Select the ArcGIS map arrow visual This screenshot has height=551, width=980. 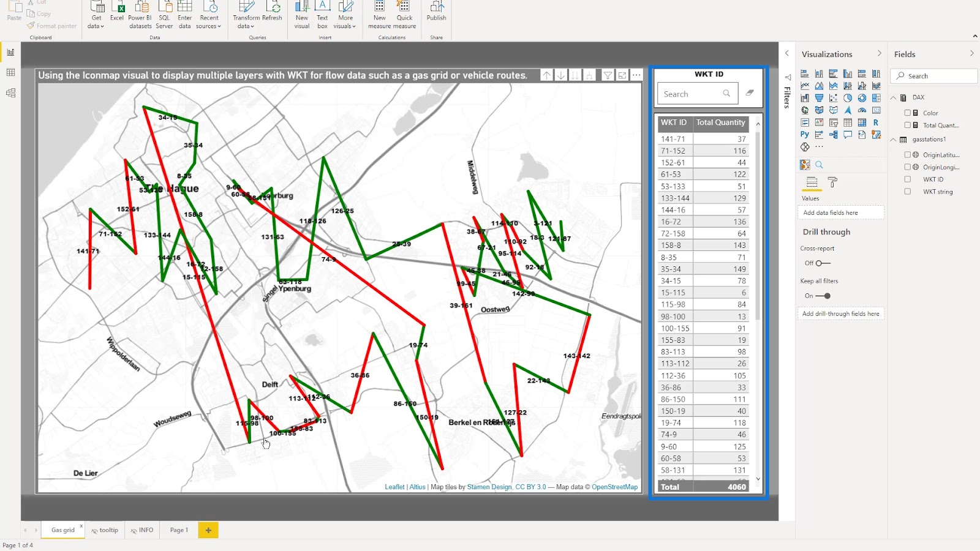(x=848, y=110)
